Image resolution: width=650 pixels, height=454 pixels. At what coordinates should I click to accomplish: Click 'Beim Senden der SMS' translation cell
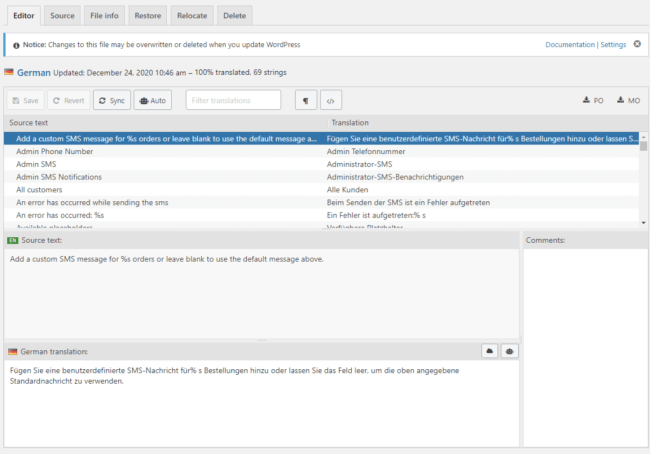(x=408, y=203)
